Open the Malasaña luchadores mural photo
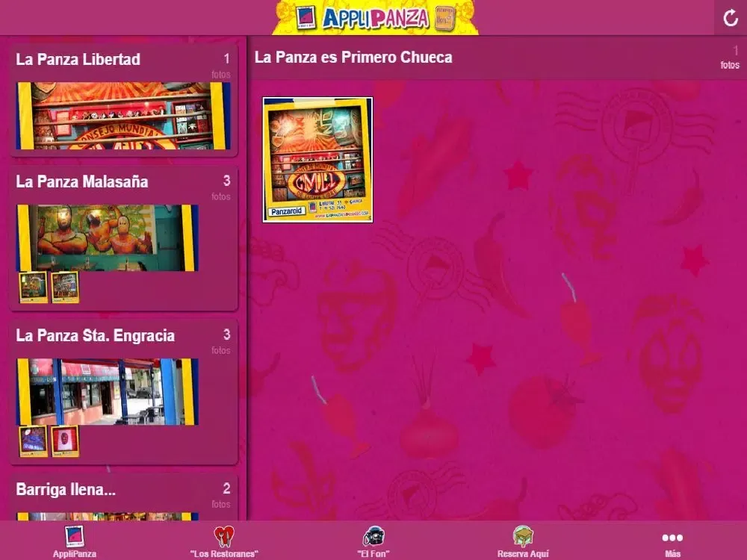747x560 pixels. [x=108, y=237]
